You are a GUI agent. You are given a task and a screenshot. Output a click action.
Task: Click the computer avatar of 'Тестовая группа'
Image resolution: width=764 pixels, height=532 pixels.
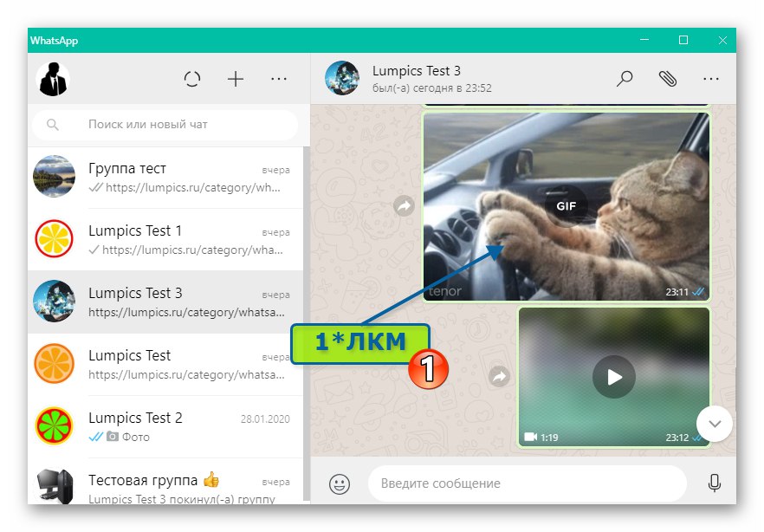pyautogui.click(x=55, y=486)
